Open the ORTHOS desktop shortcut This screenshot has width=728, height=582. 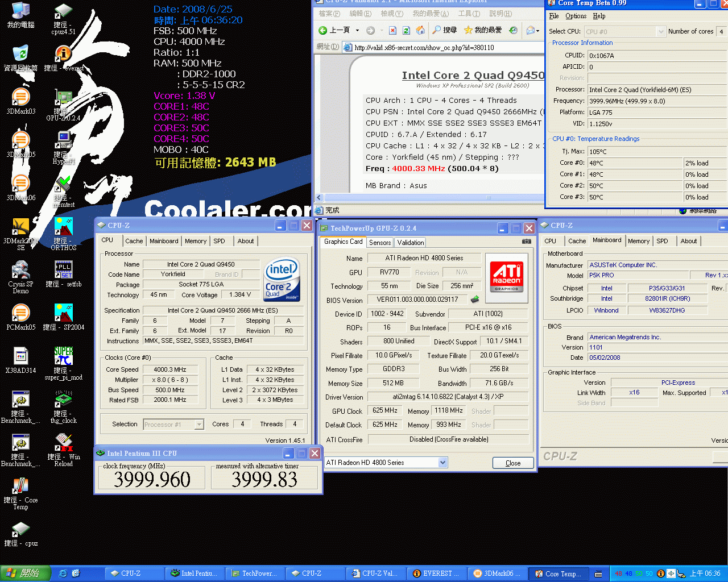[x=63, y=234]
